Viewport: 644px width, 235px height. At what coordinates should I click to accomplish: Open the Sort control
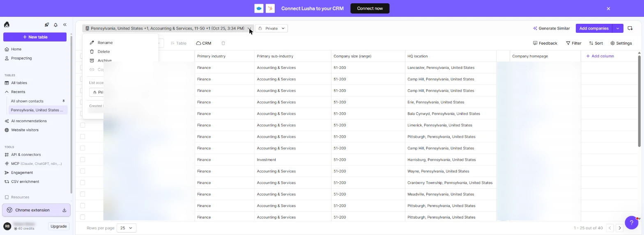(x=596, y=43)
